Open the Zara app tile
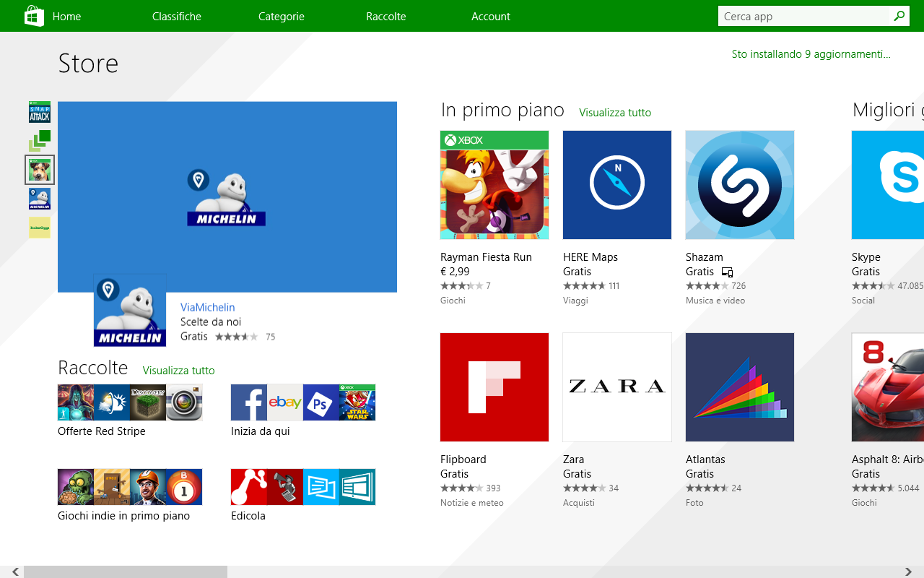 [617, 387]
